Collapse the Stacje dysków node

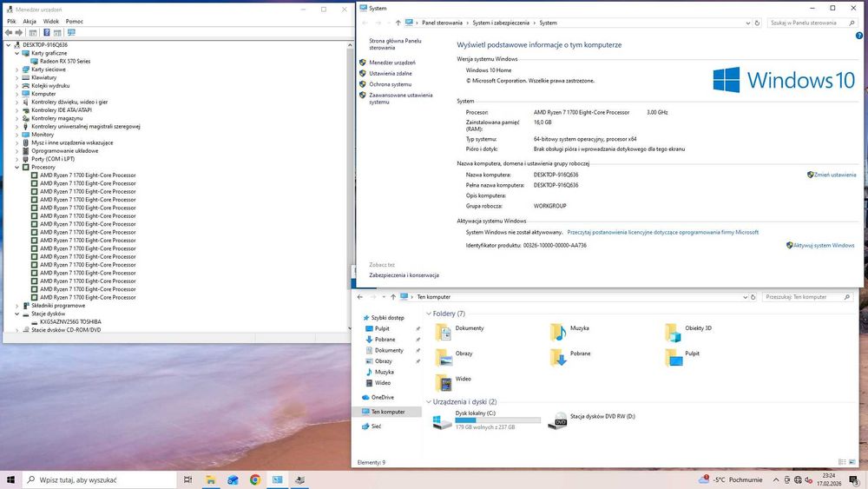17,314
